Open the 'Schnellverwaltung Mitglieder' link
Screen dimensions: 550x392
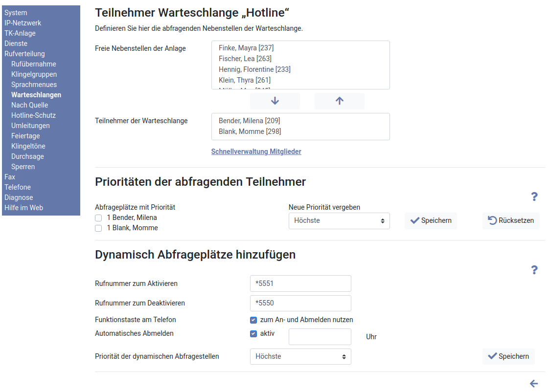256,152
